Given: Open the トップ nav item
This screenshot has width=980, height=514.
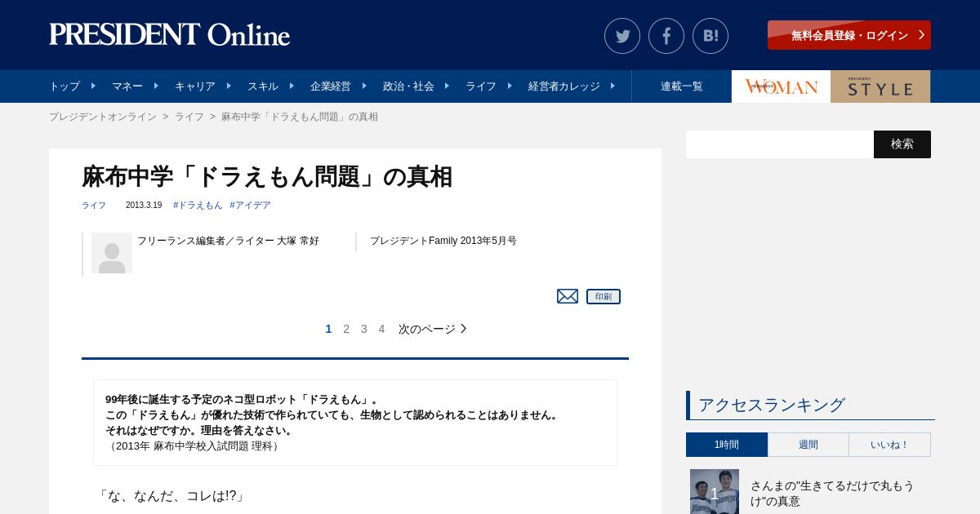Looking at the screenshot, I should [x=65, y=86].
